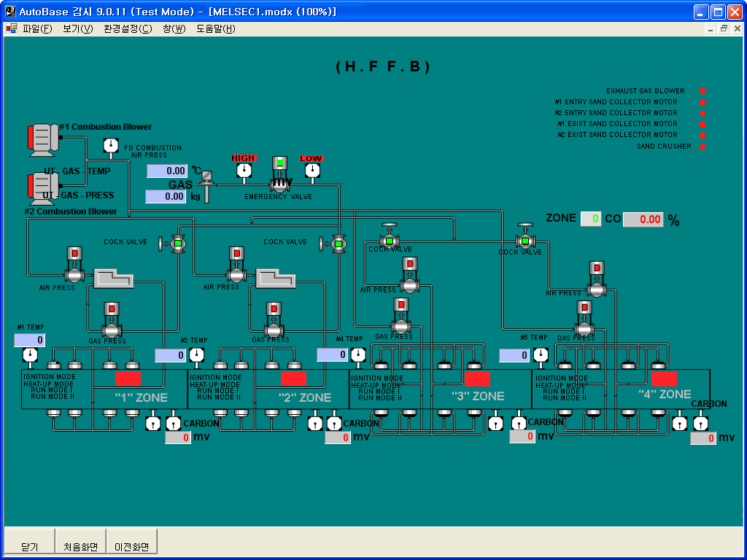Click the #4 TEMP value field

(x=332, y=354)
